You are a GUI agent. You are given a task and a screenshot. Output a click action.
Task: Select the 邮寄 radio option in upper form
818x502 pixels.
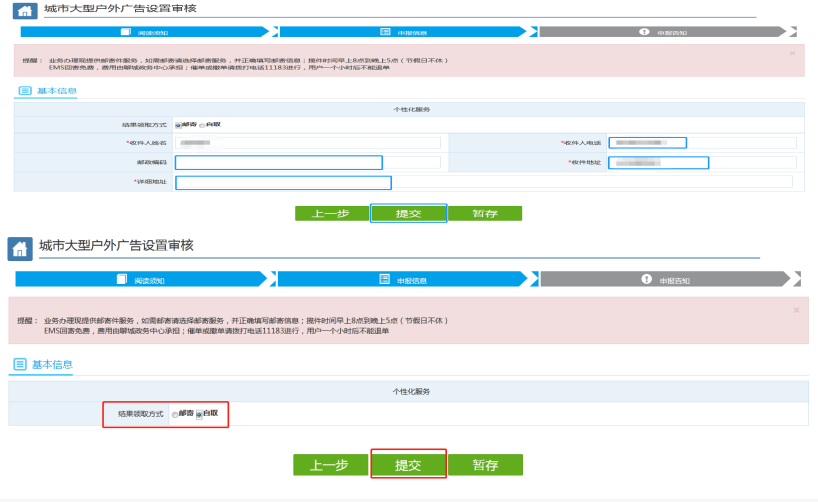[178, 125]
